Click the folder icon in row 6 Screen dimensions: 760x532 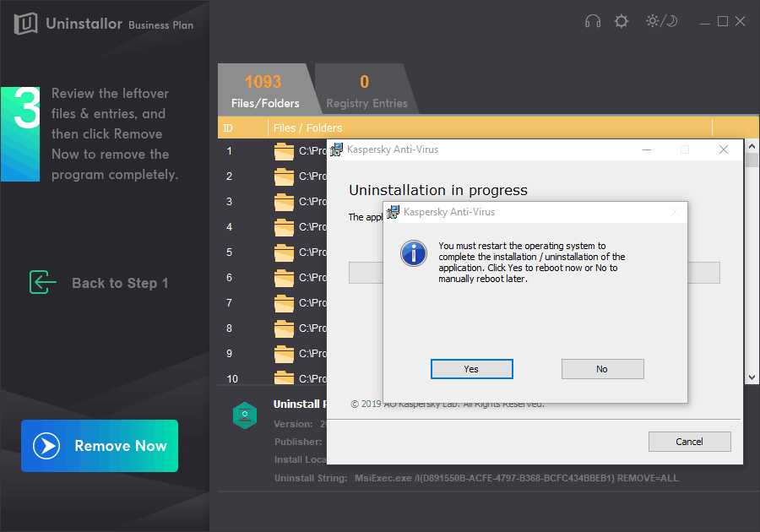(x=284, y=278)
